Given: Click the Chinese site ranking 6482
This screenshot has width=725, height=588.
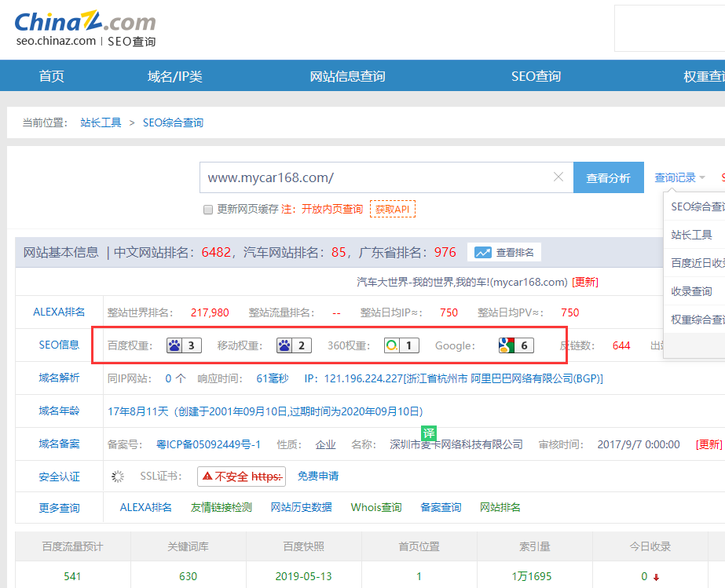Looking at the screenshot, I should [216, 253].
